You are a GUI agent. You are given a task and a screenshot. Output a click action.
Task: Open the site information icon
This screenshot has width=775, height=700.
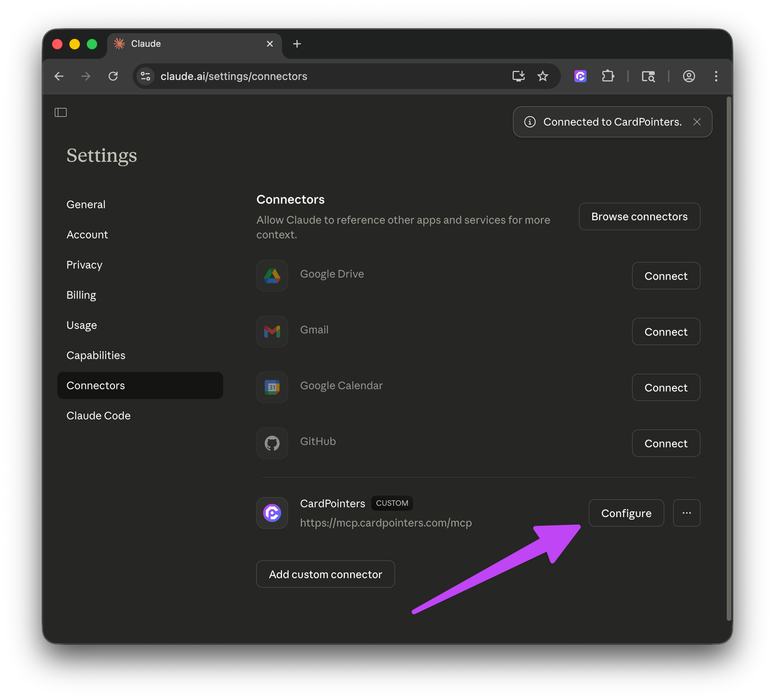(146, 76)
